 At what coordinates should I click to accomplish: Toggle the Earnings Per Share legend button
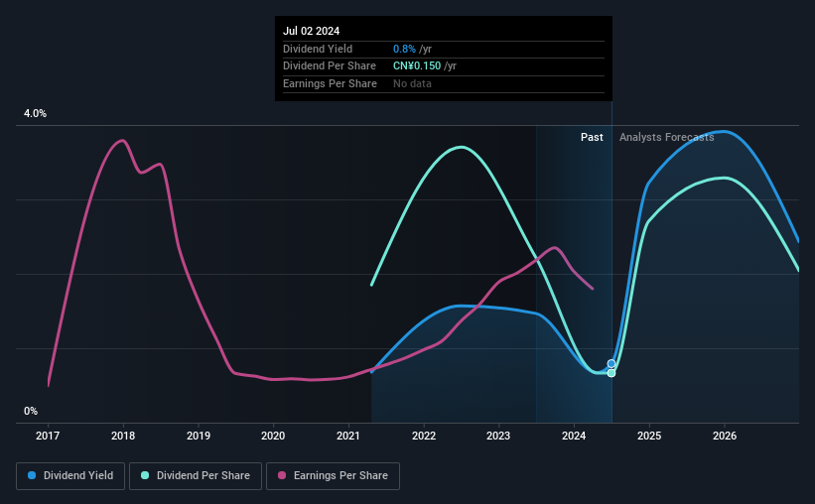[x=333, y=476]
